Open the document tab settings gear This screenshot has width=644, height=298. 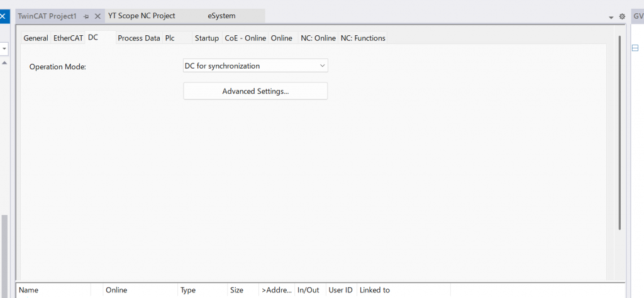tap(622, 16)
